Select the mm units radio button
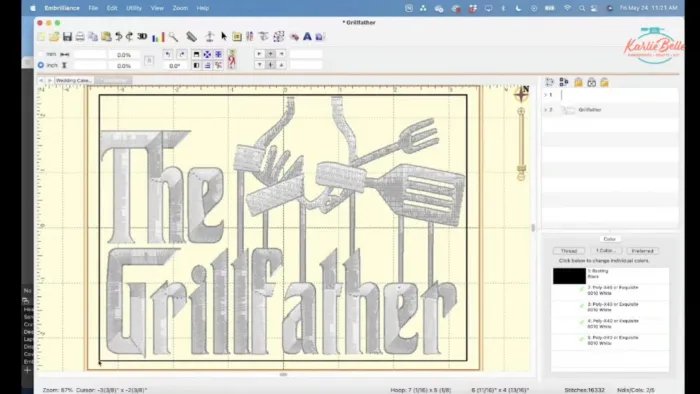Screen dimensions: 700x394 tap(41, 54)
